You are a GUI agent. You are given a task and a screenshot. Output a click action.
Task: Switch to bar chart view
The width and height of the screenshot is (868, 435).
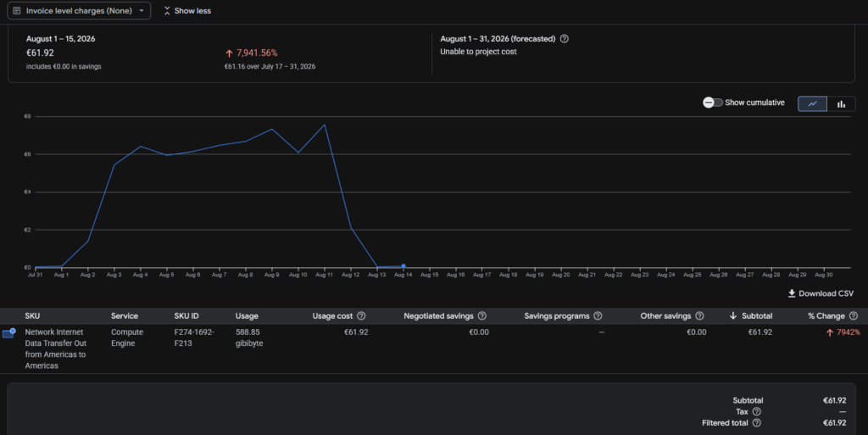(x=841, y=103)
